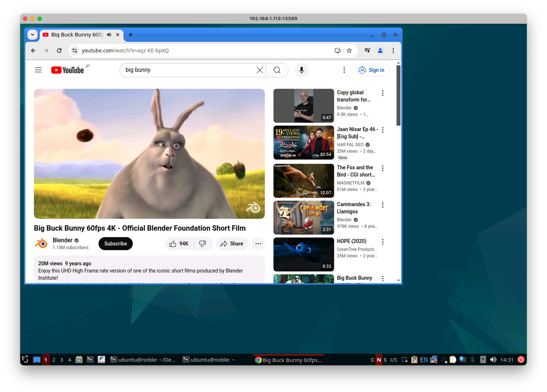
Task: Switch to workspace 2 in taskbar
Action: pyautogui.click(x=54, y=360)
